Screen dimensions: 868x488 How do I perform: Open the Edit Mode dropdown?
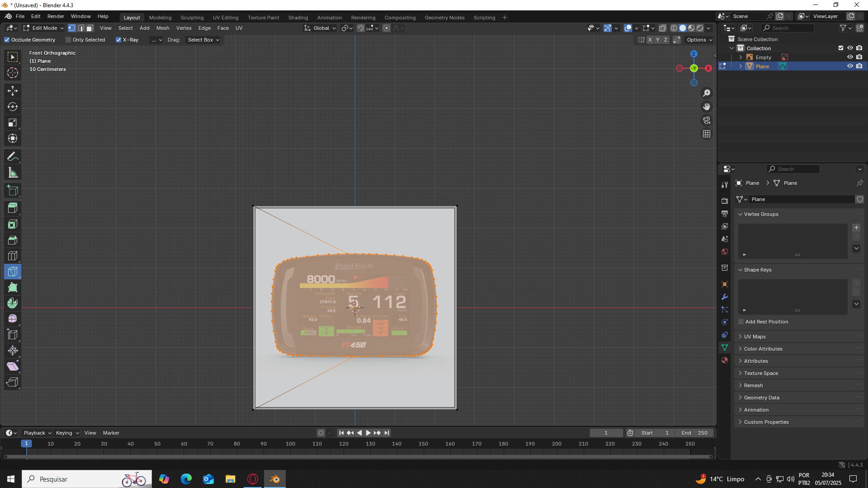[x=43, y=28]
